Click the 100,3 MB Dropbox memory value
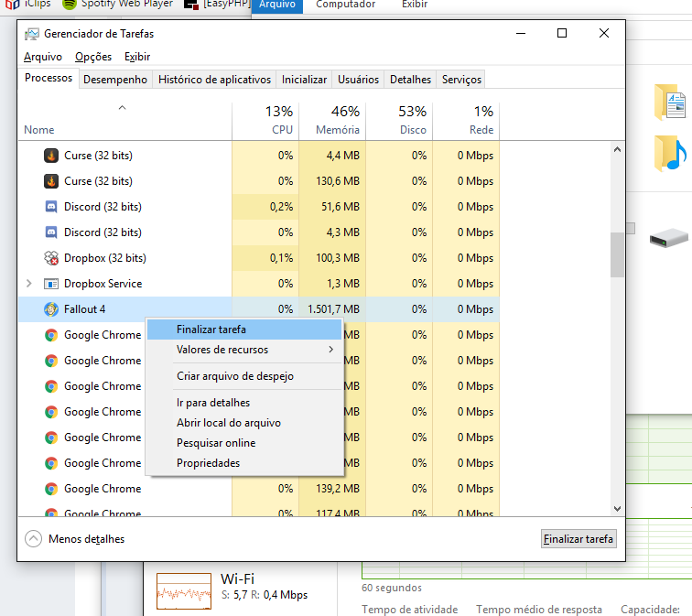 tap(338, 258)
